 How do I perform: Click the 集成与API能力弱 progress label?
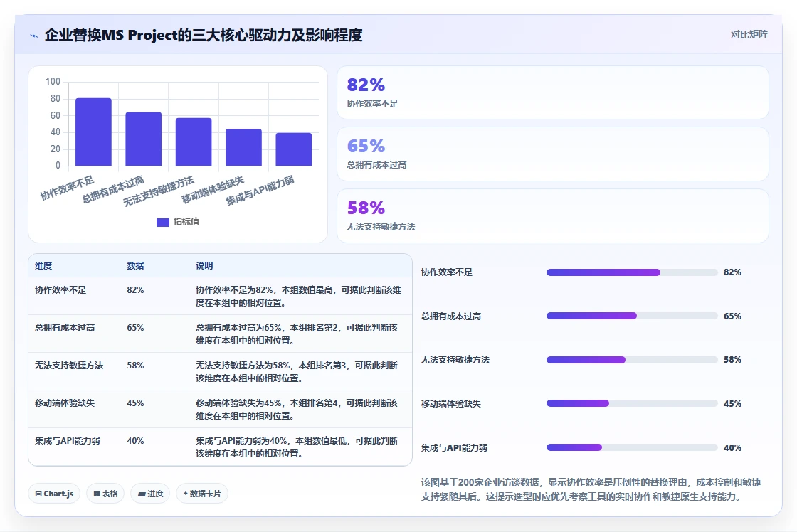[454, 447]
